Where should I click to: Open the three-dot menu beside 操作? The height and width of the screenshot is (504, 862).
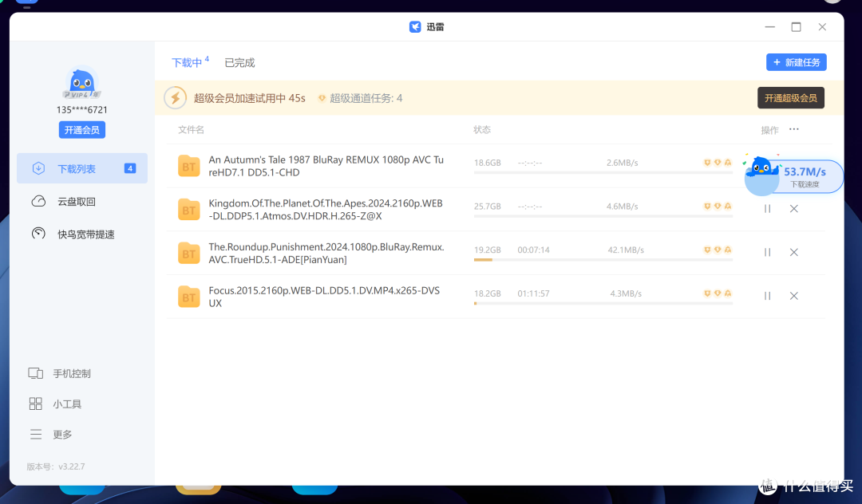click(x=794, y=129)
